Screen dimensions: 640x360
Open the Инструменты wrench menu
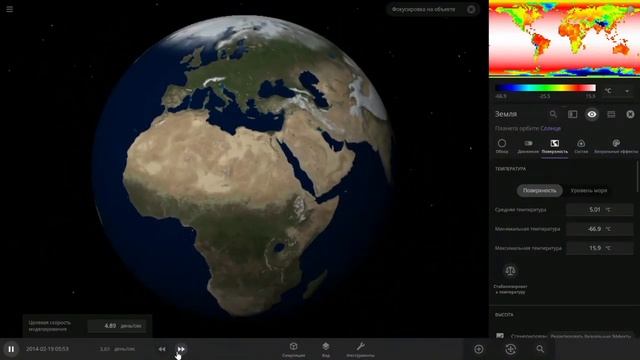[360, 350]
